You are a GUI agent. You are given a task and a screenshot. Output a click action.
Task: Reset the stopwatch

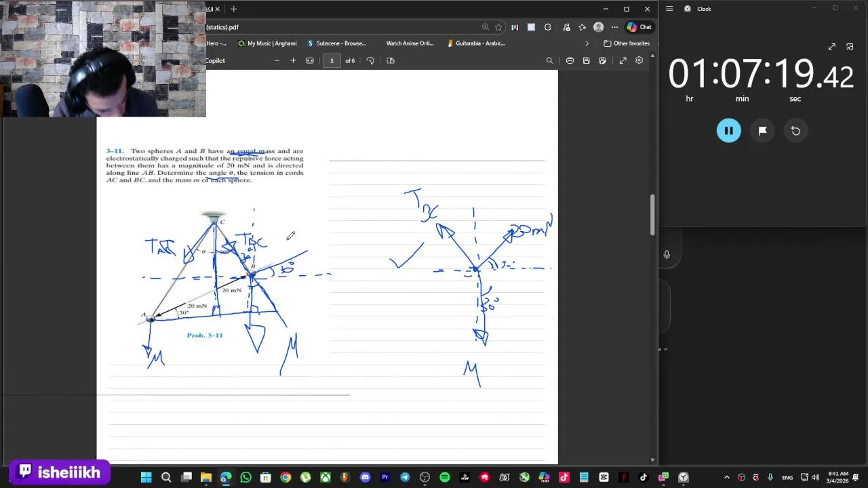[795, 131]
